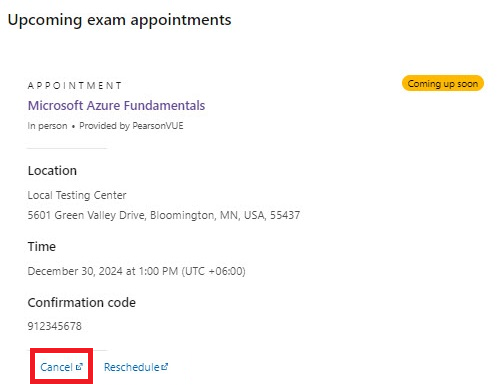
Task: Select the Upcoming exam appointments heading
Action: pos(119,20)
